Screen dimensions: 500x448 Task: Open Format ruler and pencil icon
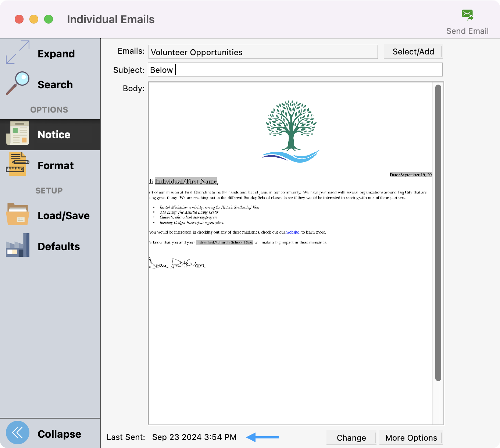coord(18,164)
